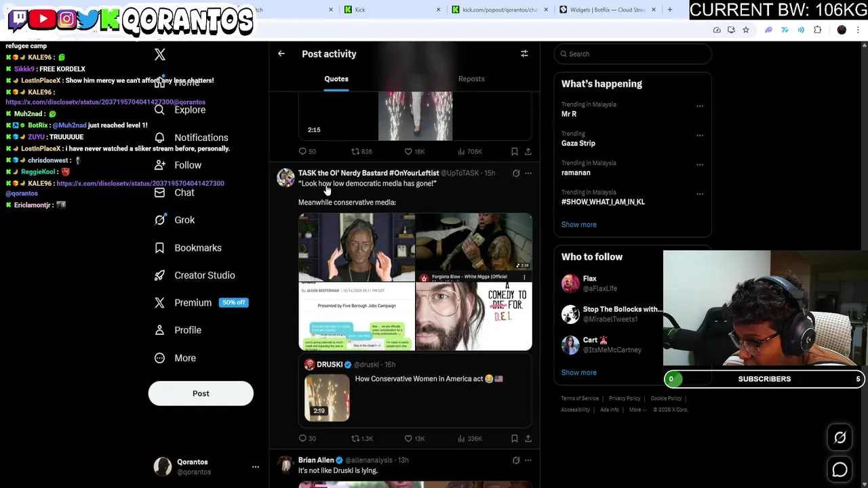Screen dimensions: 868x488
Task: View analytics of the 708K views post
Action: coord(470,152)
